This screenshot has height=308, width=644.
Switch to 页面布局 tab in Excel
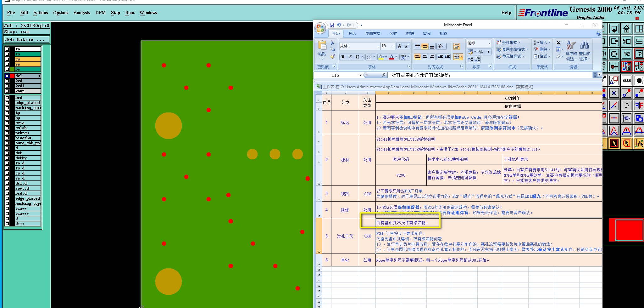373,34
